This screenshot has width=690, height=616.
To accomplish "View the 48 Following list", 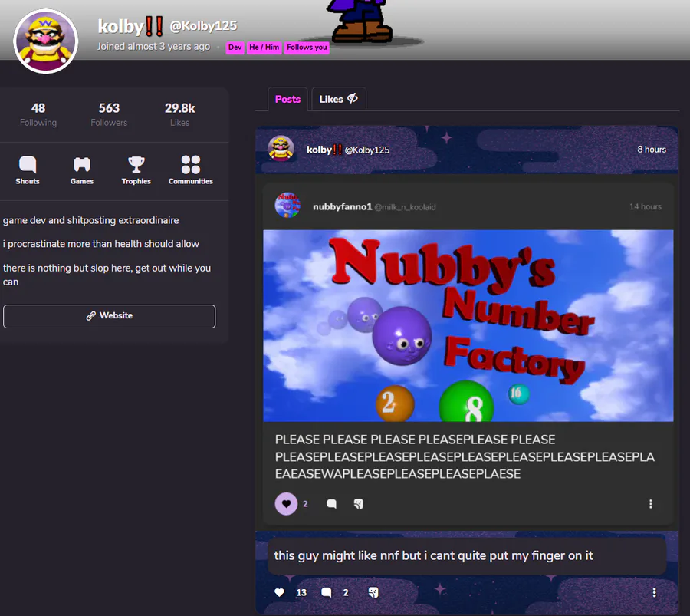I will [38, 114].
